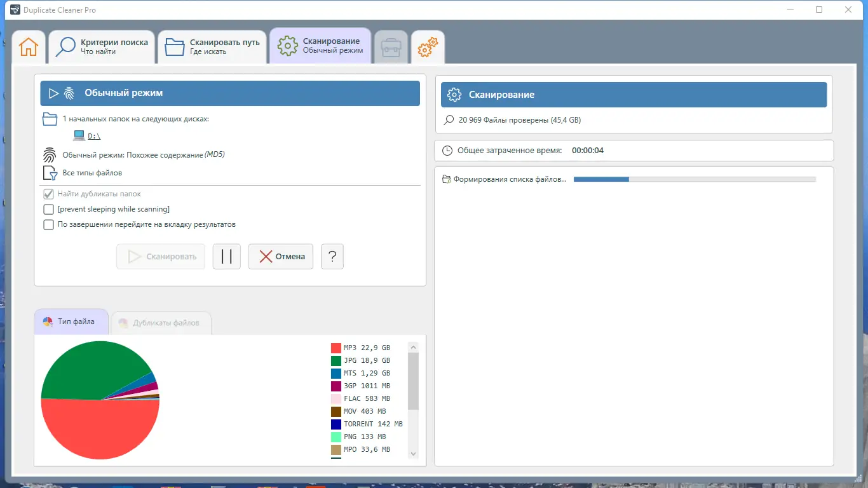868x488 pixels.
Task: Click the file list building progress bar
Action: point(695,179)
